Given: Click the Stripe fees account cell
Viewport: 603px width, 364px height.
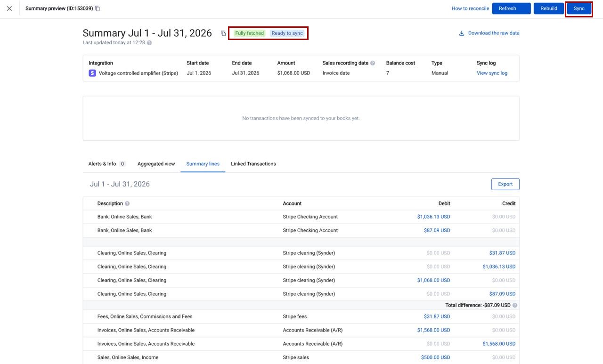Looking at the screenshot, I should coord(294,316).
